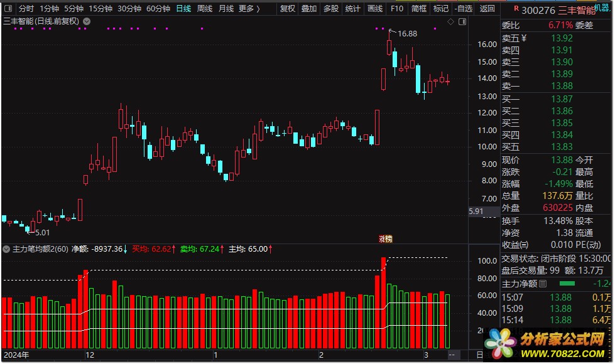Open the 画线 drawing tool
This screenshot has width=615, height=364.
tap(375, 9)
